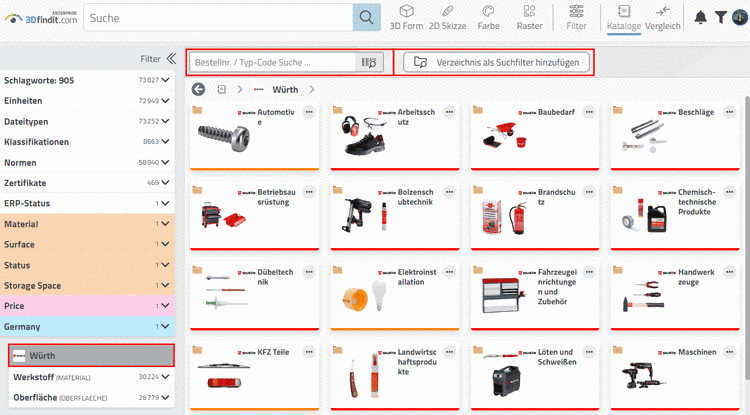Open more options for Maschinen
The image size is (750, 415).
pyautogui.click(x=729, y=351)
